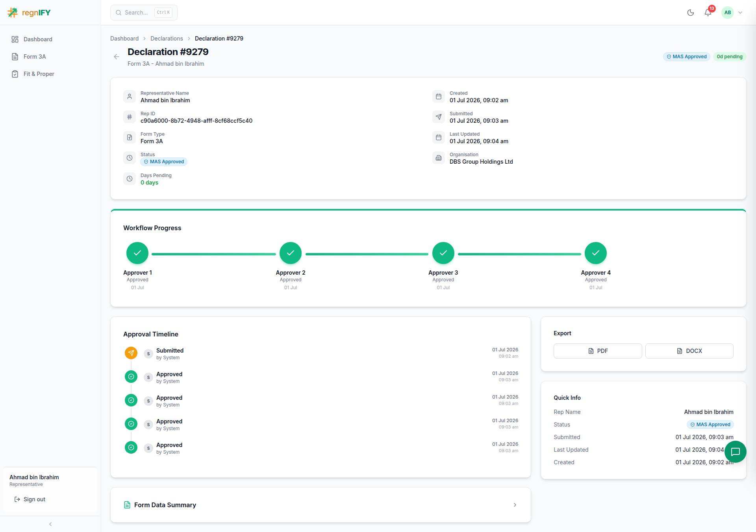Click the Approver 1 checkmark circle
This screenshot has width=756, height=532.
coord(137,253)
